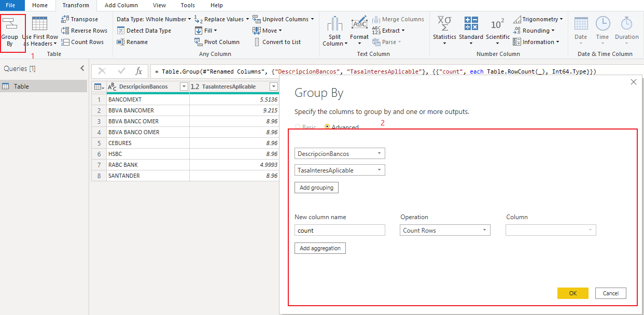Click Cancel in Group By dialog

[x=611, y=293]
